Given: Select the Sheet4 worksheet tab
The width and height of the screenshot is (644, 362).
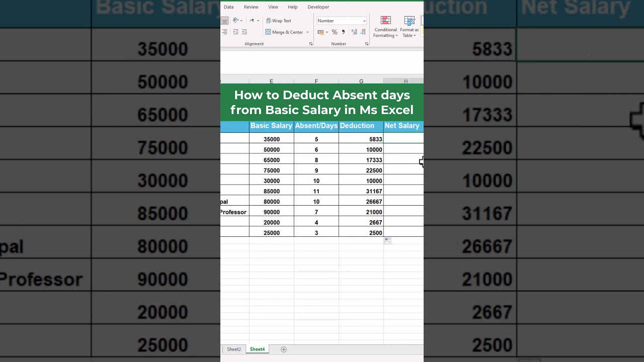Looking at the screenshot, I should coord(257,349).
